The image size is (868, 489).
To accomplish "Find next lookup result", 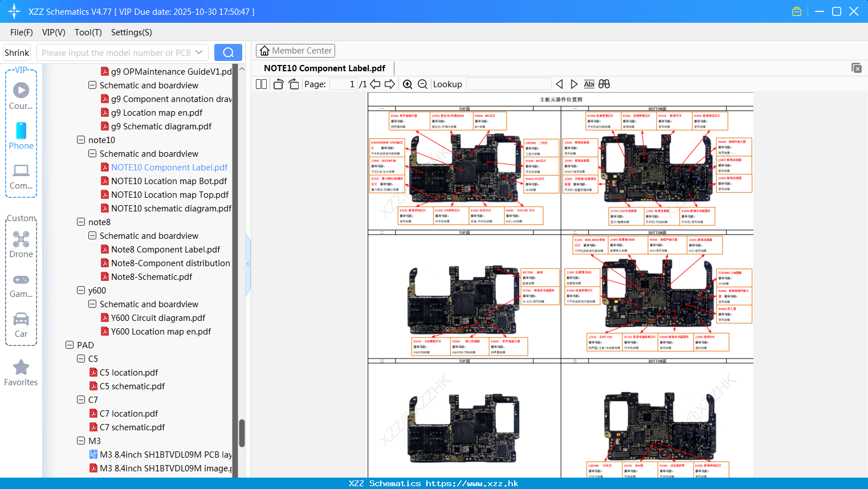I will click(x=574, y=84).
